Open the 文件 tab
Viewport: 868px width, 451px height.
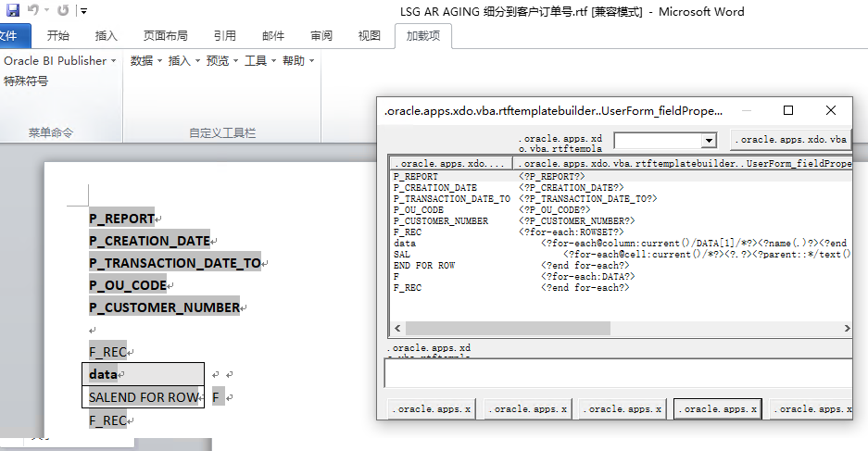click(11, 36)
